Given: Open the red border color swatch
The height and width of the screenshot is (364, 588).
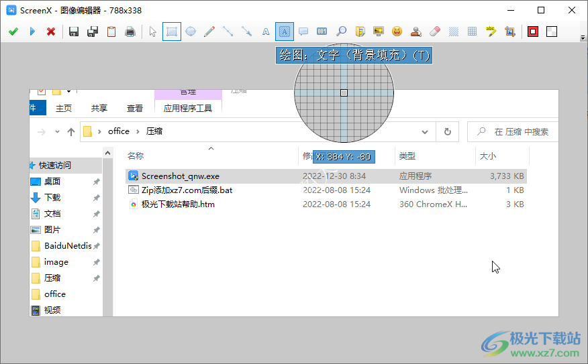Looking at the screenshot, I should click(x=533, y=32).
